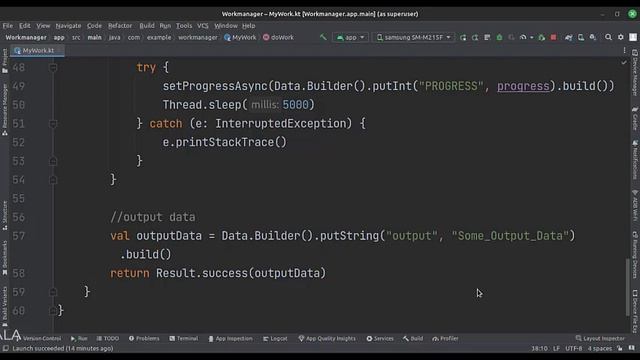Open the VCS menu
The height and width of the screenshot is (360, 640).
tap(202, 25)
